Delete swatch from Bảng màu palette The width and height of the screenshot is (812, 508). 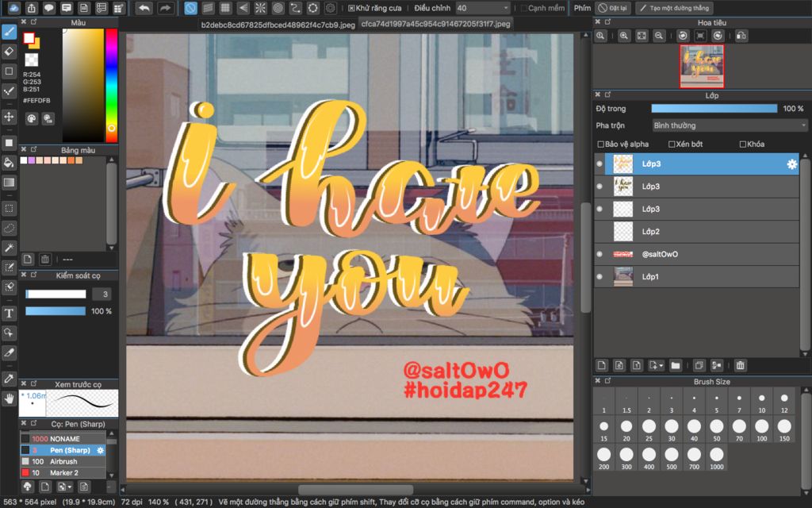[x=45, y=259]
